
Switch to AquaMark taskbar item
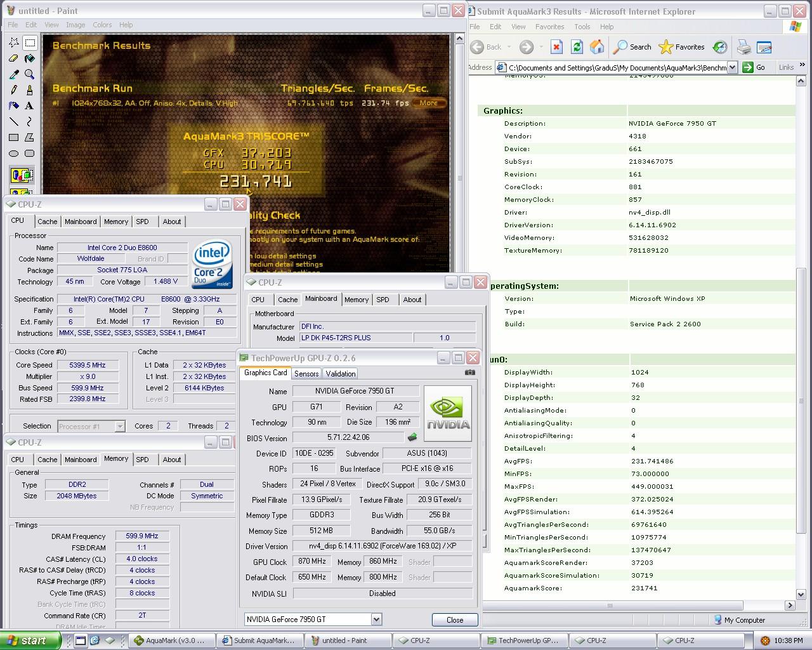tap(171, 640)
